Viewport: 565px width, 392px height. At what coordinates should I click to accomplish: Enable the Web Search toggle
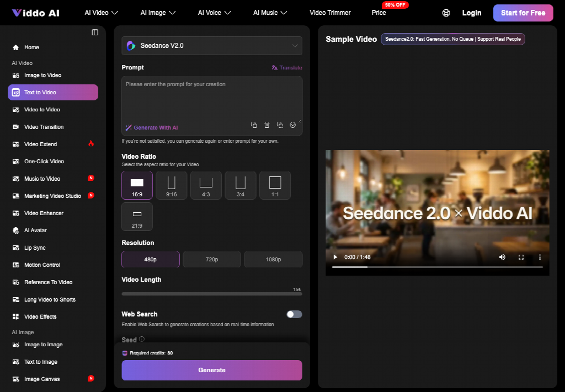click(295, 314)
